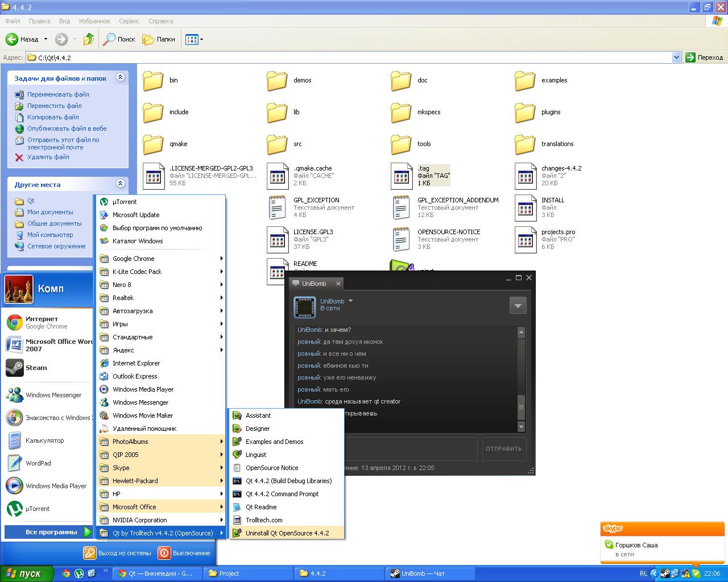The height and width of the screenshot is (582, 728).
Task: Click the Search toolbar button
Action: click(x=118, y=39)
